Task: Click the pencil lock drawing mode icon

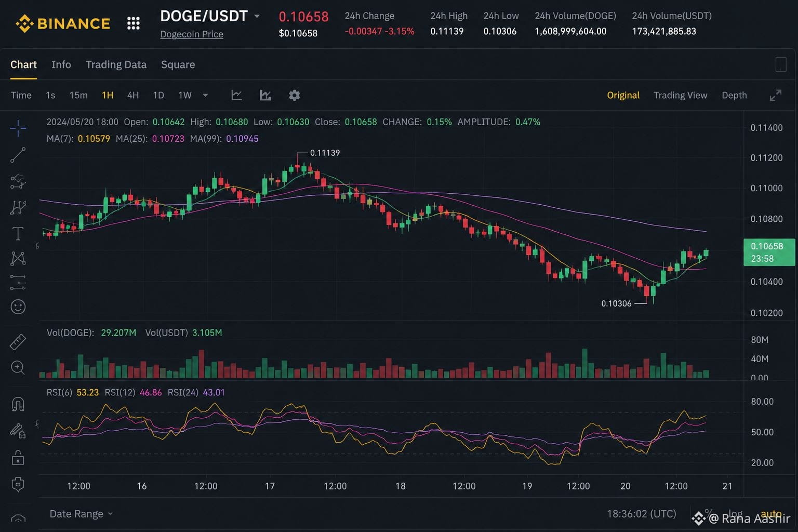Action: (x=18, y=431)
